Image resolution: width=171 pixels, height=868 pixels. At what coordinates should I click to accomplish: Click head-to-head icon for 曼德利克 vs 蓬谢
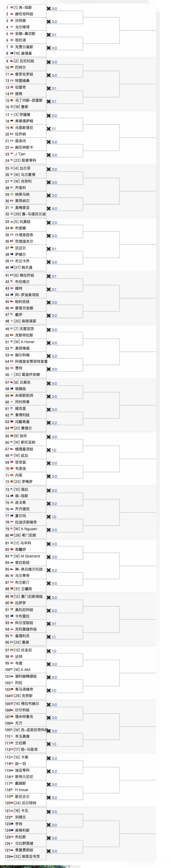point(49,637)
